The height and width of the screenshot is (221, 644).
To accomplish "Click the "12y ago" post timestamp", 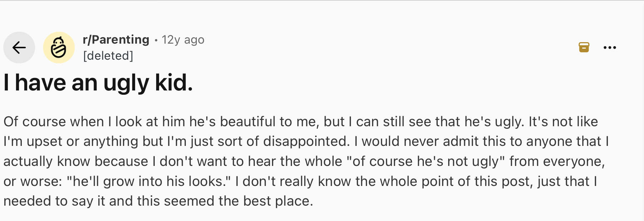I will point(183,40).
